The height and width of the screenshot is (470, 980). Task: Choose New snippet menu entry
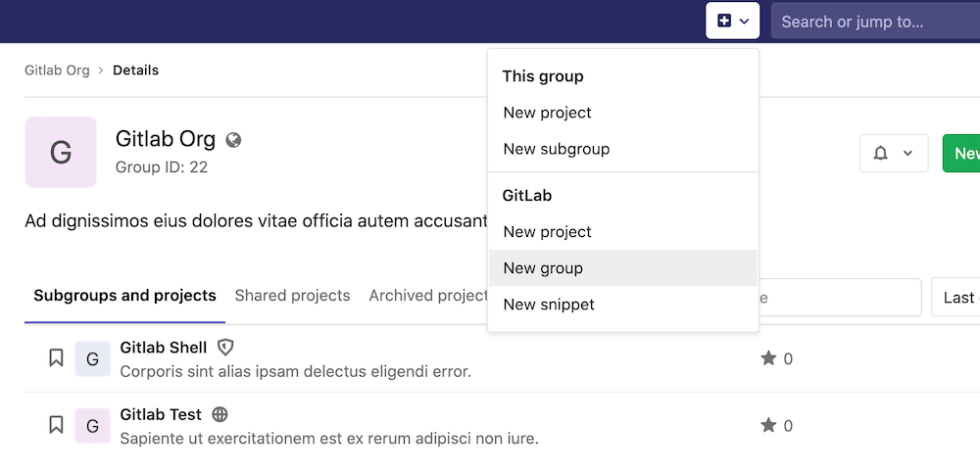point(549,305)
